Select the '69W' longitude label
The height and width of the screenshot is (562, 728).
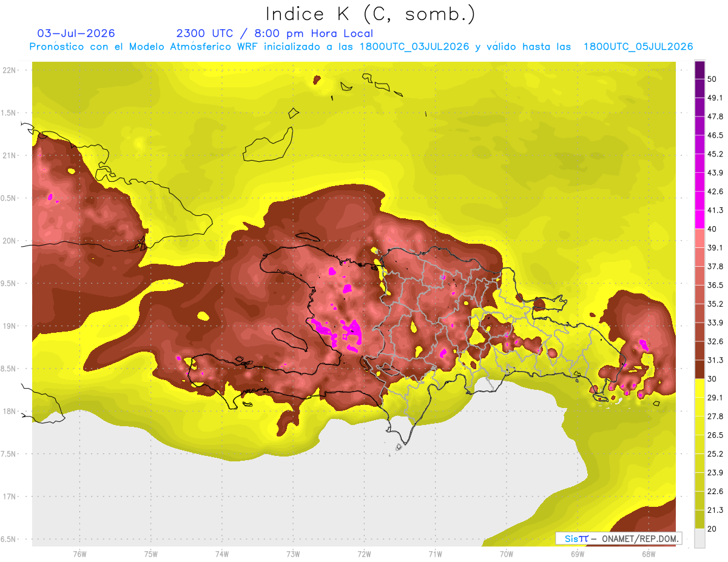click(x=577, y=554)
